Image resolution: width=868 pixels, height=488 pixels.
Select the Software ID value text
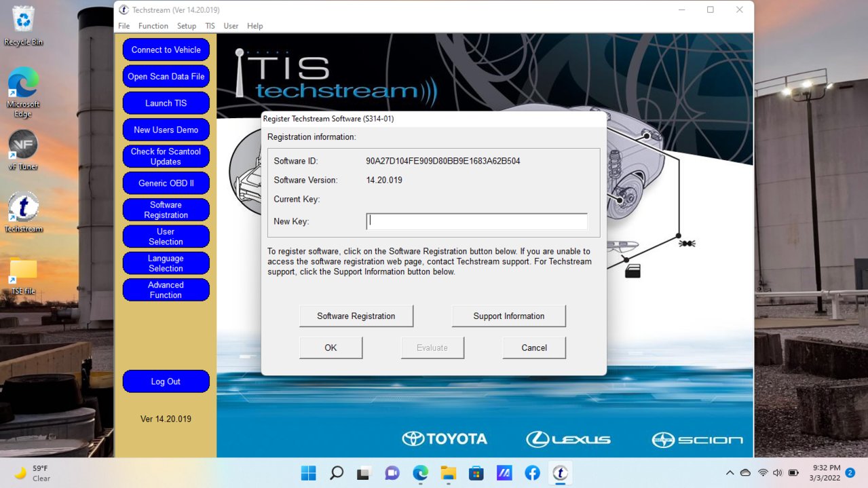[x=443, y=161]
